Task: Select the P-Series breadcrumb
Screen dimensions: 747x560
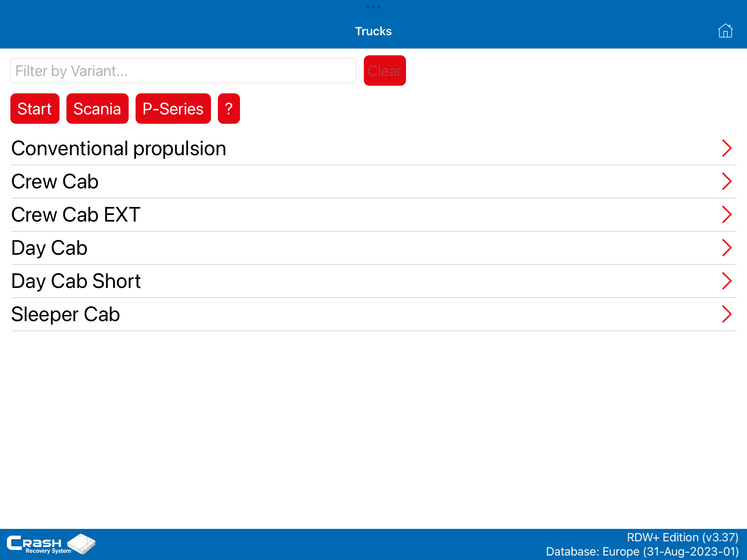Action: tap(173, 109)
